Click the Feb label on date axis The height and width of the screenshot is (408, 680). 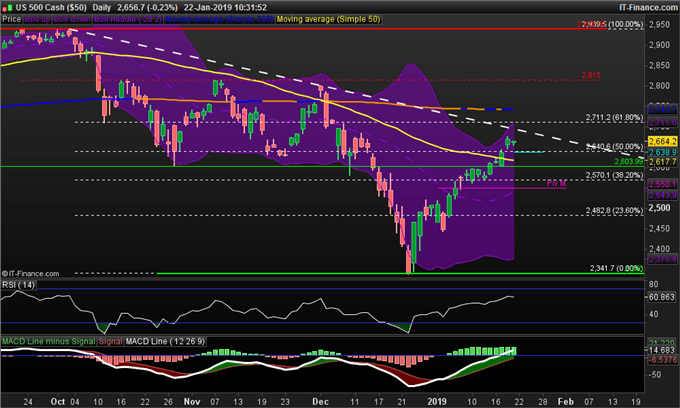tap(566, 401)
